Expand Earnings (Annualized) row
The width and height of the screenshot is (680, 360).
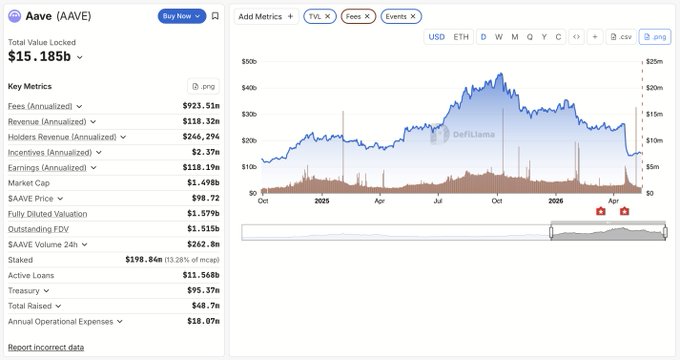pos(94,168)
